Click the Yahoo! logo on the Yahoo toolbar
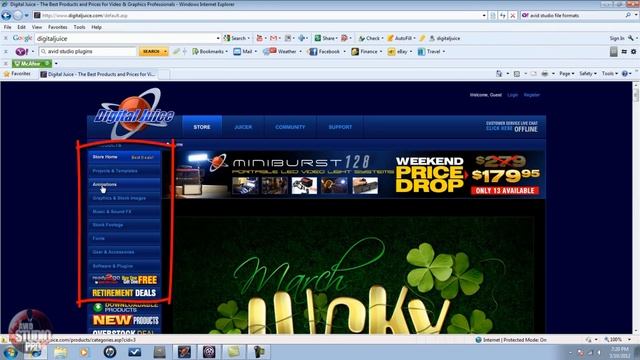The image size is (640, 360). pos(21,52)
